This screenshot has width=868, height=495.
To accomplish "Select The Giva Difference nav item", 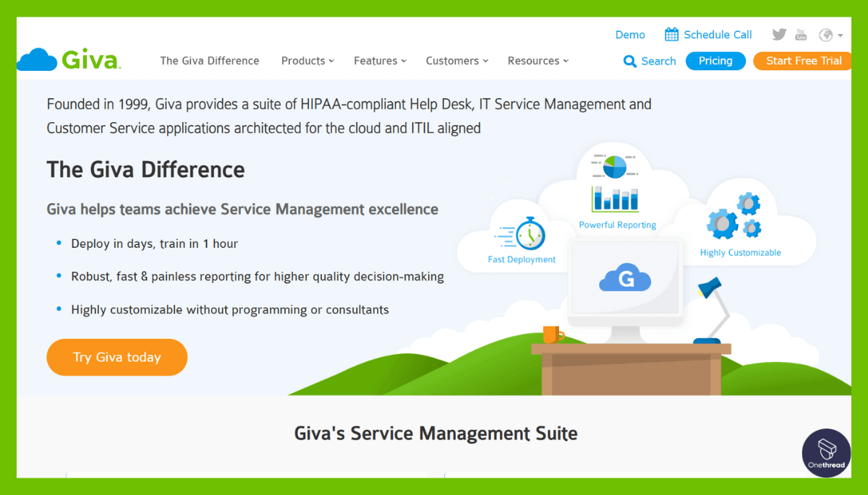I will click(x=209, y=61).
